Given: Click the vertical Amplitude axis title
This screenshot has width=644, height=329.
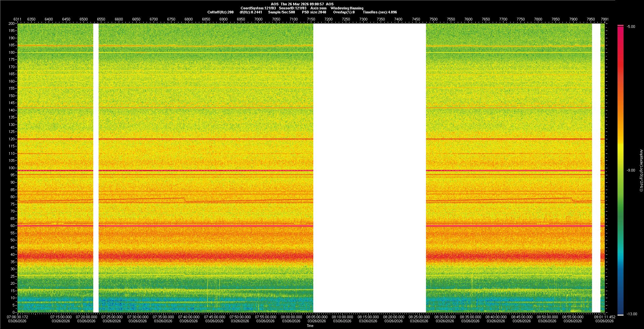Looking at the screenshot, I should 641,170.
